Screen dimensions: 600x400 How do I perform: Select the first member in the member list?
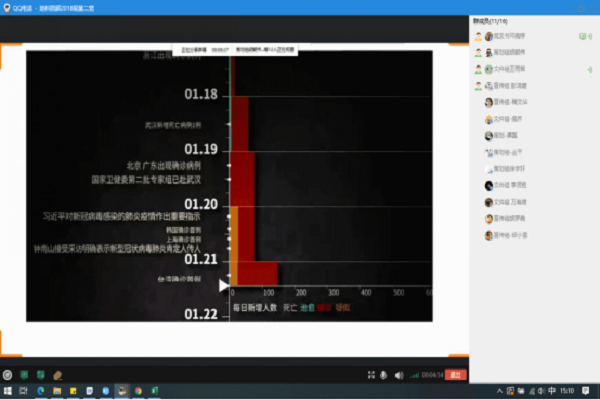[x=510, y=36]
